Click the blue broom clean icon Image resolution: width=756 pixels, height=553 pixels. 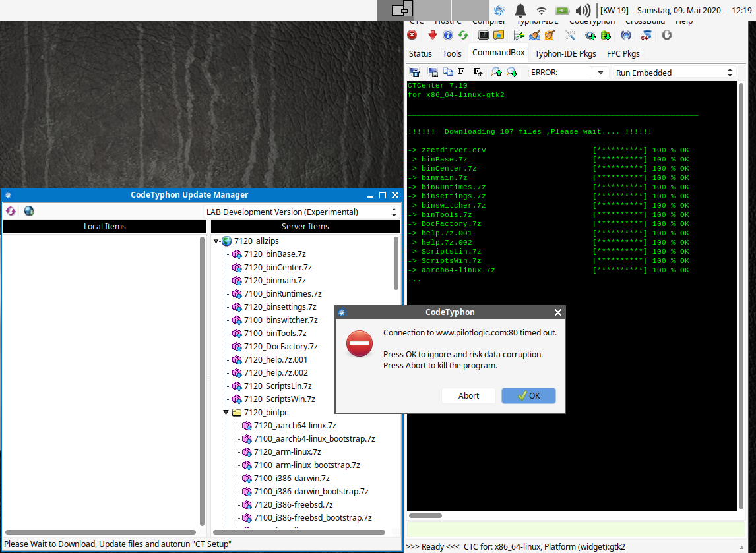534,35
